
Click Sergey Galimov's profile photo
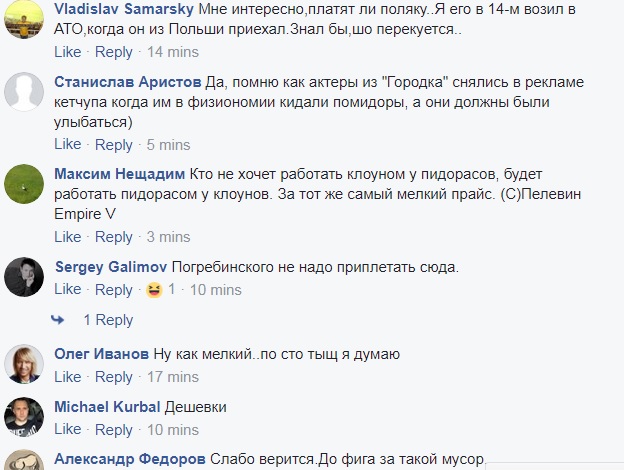[24, 276]
